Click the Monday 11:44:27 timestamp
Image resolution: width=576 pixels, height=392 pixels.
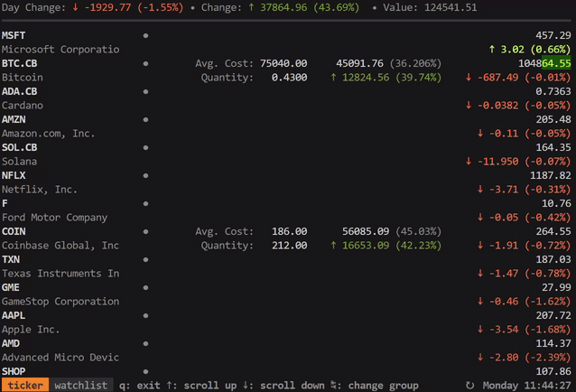[526, 385]
